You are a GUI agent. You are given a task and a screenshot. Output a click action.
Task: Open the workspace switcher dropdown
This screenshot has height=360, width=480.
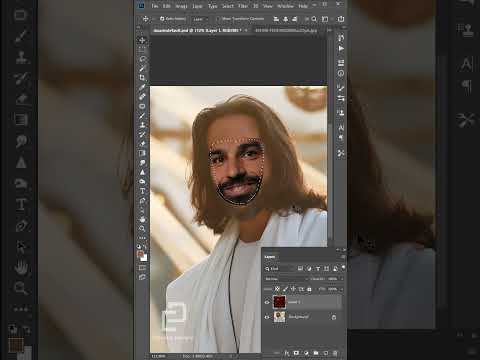[x=325, y=19]
